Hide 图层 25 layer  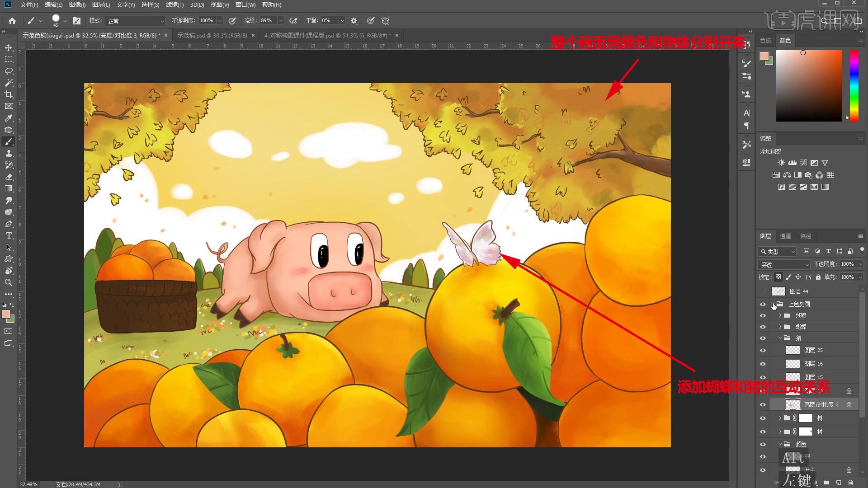click(x=763, y=350)
